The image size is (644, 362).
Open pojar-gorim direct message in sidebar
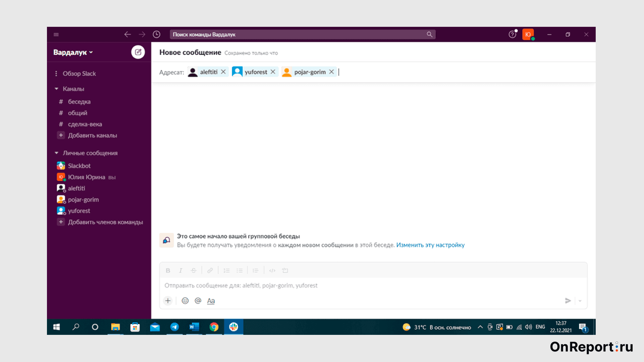83,200
